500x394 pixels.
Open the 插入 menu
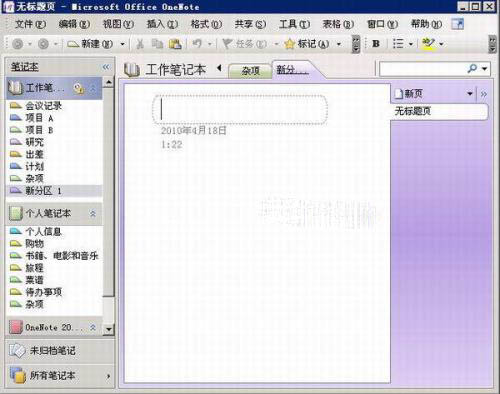[162, 24]
